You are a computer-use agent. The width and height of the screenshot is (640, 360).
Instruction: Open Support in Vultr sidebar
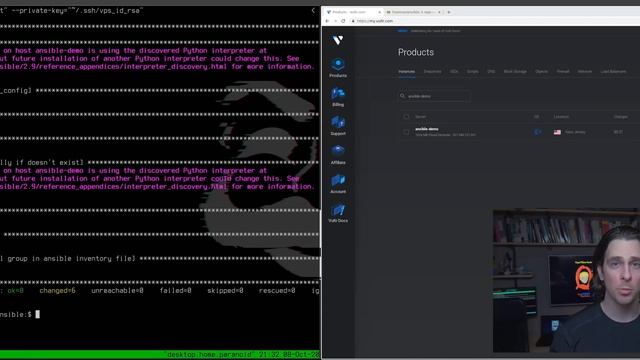click(338, 126)
